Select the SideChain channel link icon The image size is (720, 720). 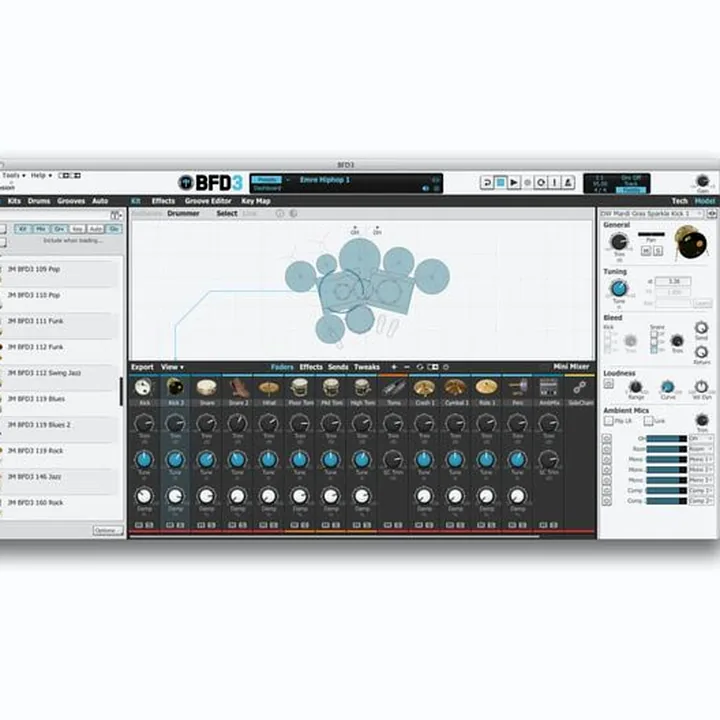click(579, 388)
